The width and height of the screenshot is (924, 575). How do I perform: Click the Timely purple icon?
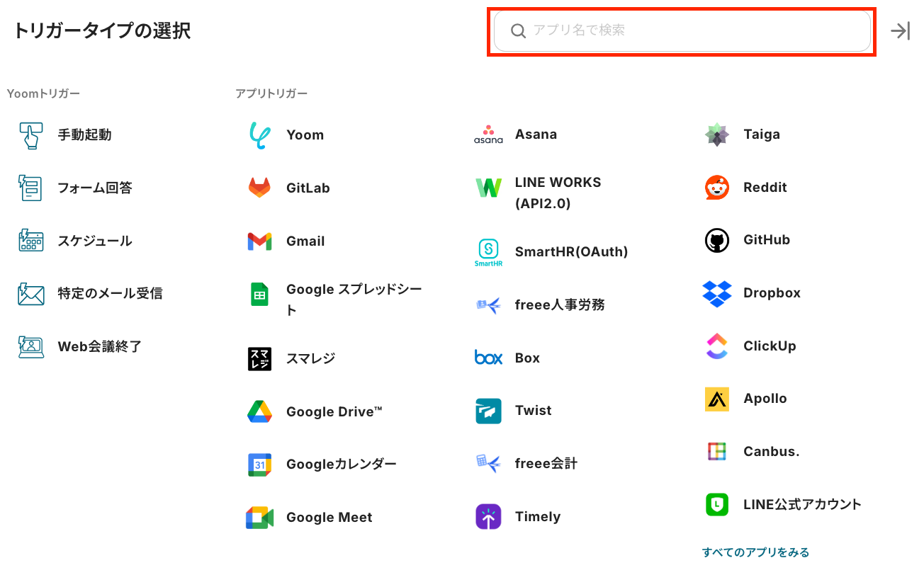(x=488, y=517)
